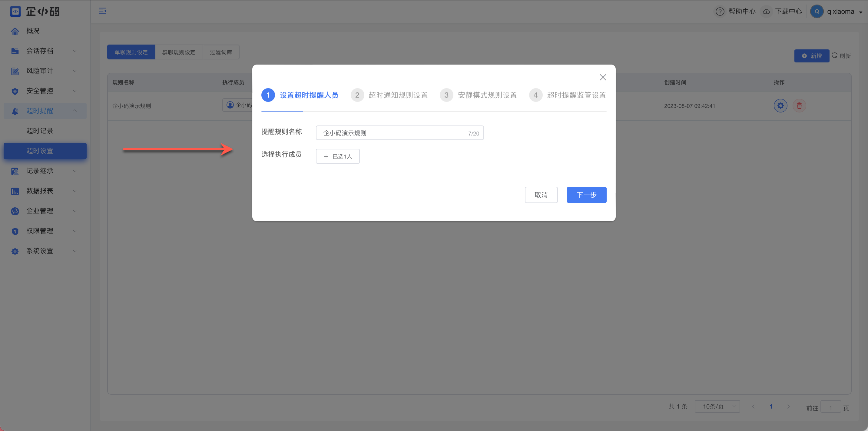Open the 超时设置 submenu item
This screenshot has height=431, width=868.
45,151
